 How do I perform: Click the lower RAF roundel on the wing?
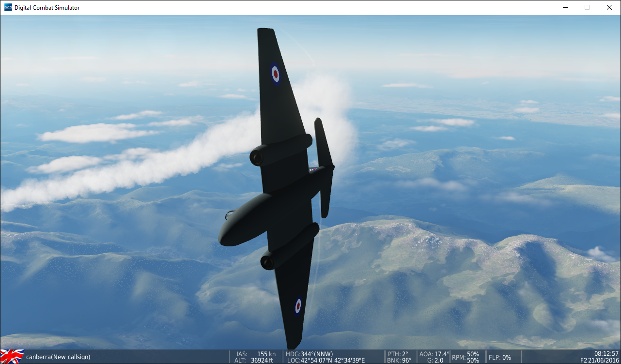(x=298, y=305)
